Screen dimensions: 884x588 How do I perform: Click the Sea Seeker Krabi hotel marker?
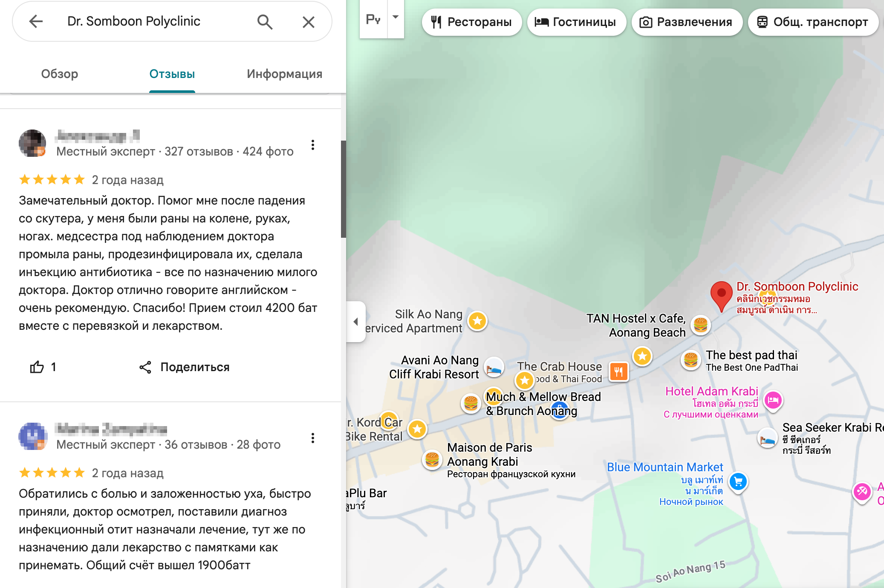click(x=767, y=438)
